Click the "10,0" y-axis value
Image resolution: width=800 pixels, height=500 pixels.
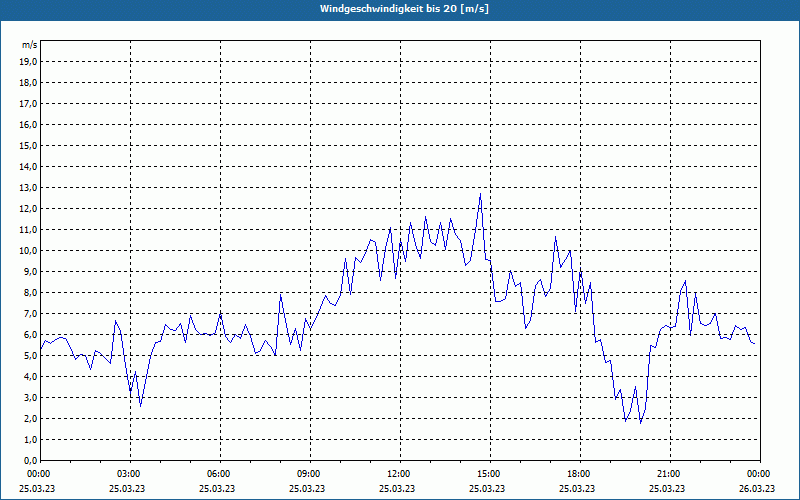(29, 251)
